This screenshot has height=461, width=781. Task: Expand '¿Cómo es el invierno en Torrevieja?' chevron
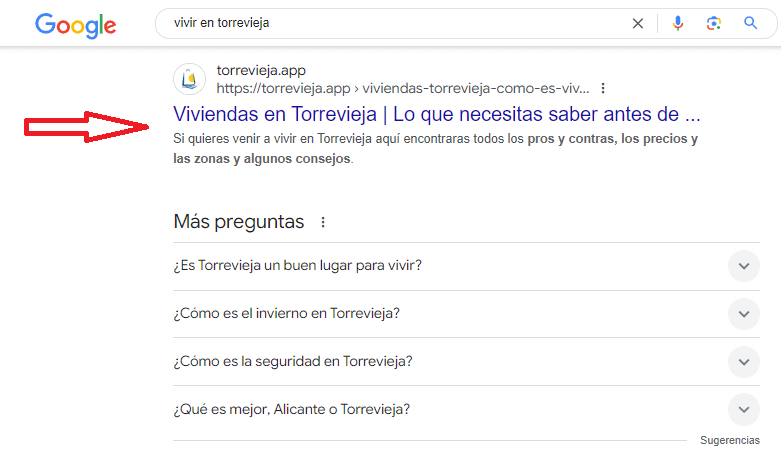click(744, 314)
